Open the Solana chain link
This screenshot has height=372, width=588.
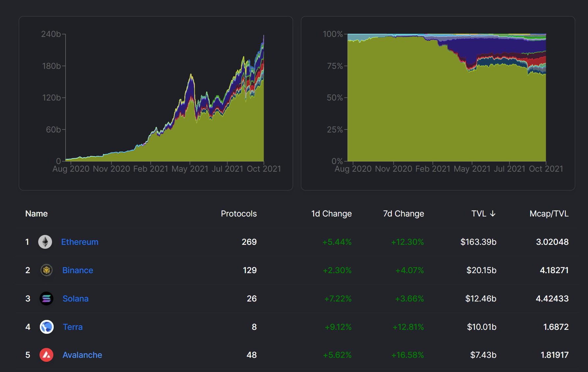[75, 299]
